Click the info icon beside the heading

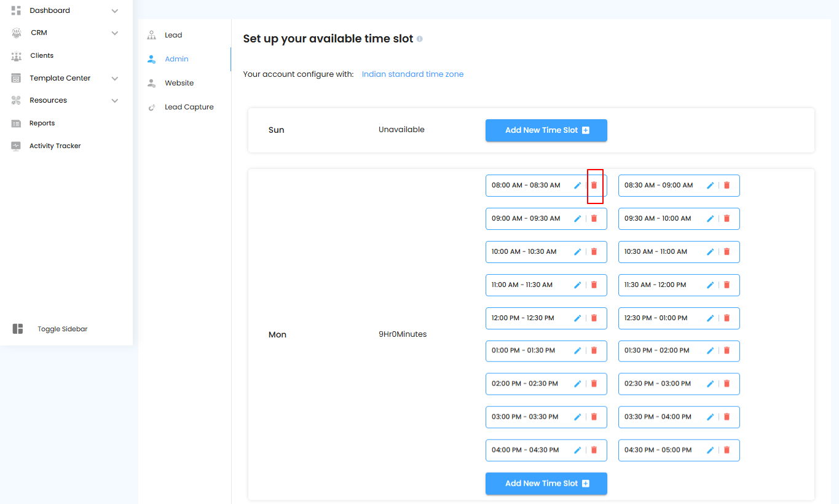coord(420,39)
